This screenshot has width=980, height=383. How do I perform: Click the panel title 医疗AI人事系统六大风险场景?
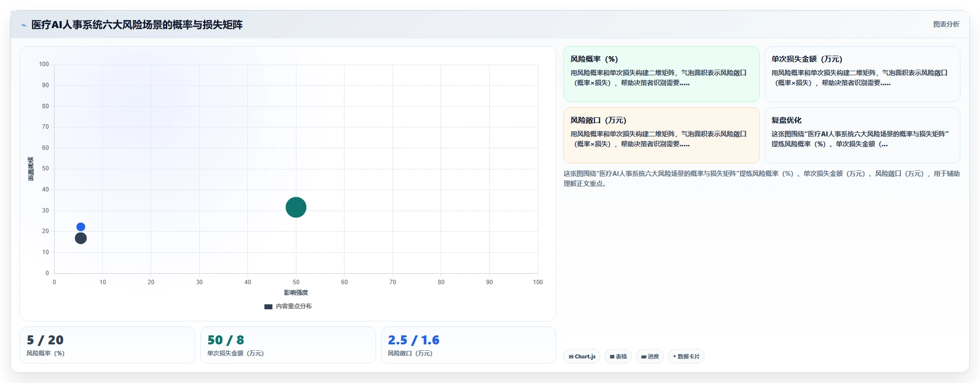[137, 25]
